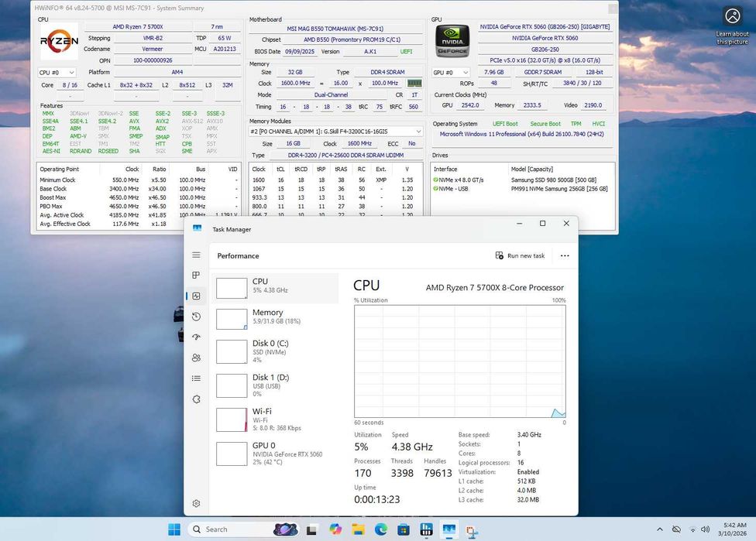756x541 pixels.
Task: Open Users icon in Task Manager sidebar
Action: pos(196,358)
